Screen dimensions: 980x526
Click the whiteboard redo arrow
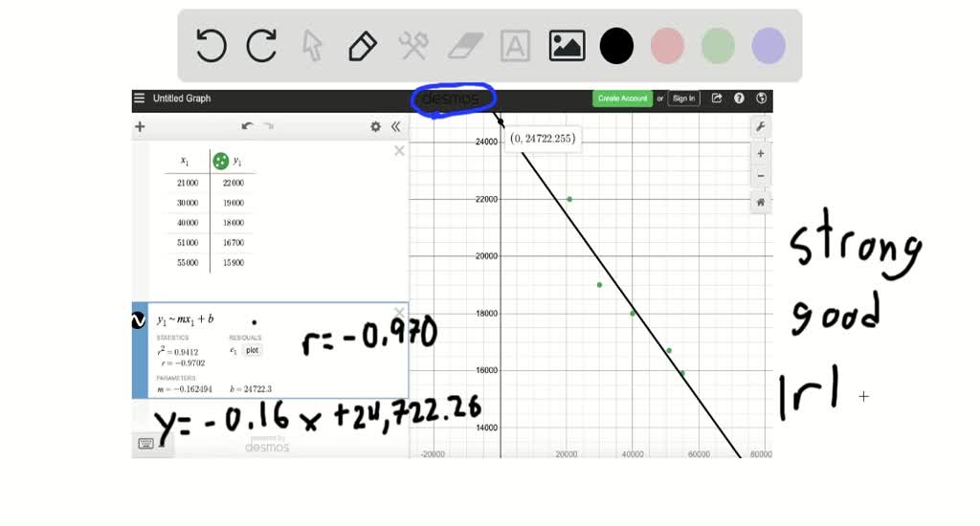[261, 46]
